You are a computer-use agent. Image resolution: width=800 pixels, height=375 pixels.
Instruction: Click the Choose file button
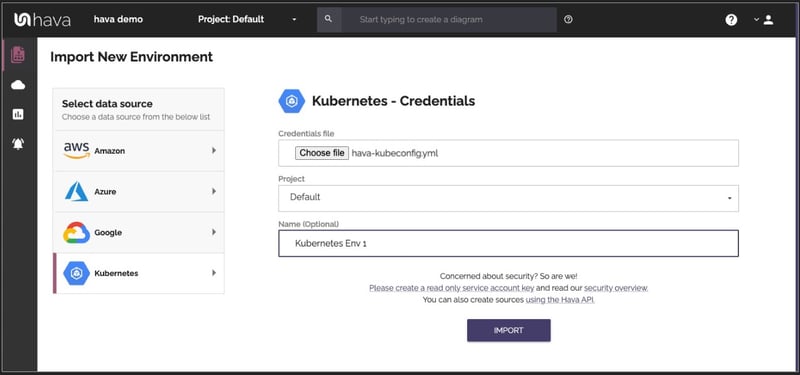(322, 153)
